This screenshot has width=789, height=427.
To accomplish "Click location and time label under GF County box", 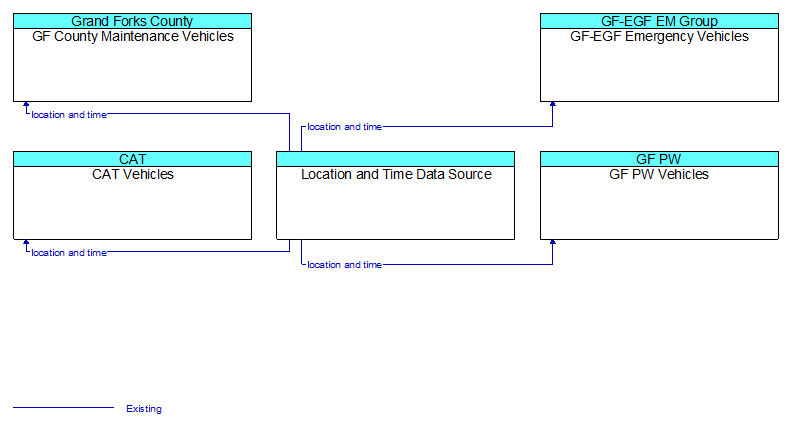I will tap(69, 115).
